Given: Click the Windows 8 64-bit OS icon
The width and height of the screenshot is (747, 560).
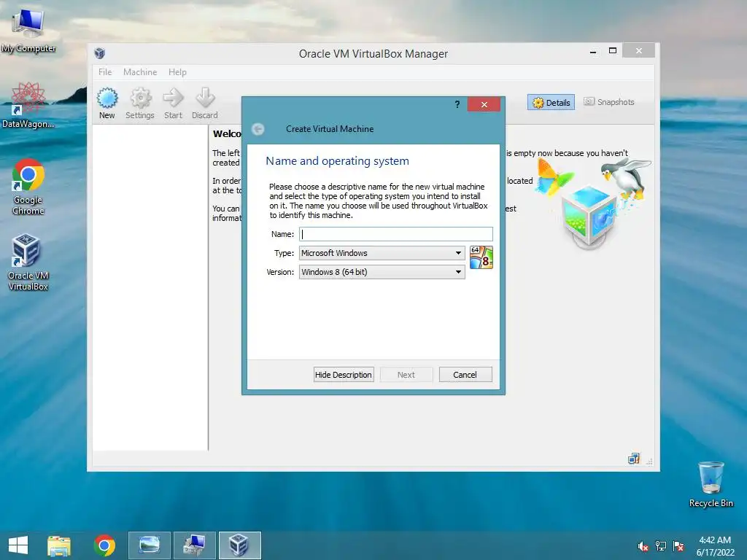Looking at the screenshot, I should click(481, 257).
